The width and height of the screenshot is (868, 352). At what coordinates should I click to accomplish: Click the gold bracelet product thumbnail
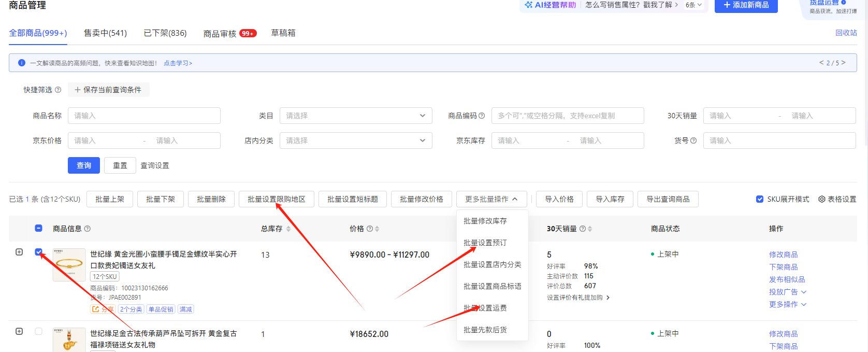[69, 264]
